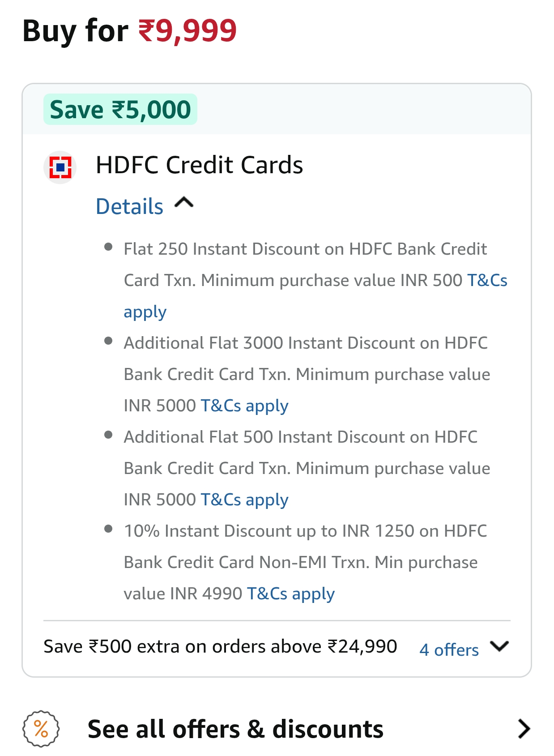This screenshot has height=756, width=554.
Task: Open the 4 offers link
Action: pyautogui.click(x=449, y=649)
